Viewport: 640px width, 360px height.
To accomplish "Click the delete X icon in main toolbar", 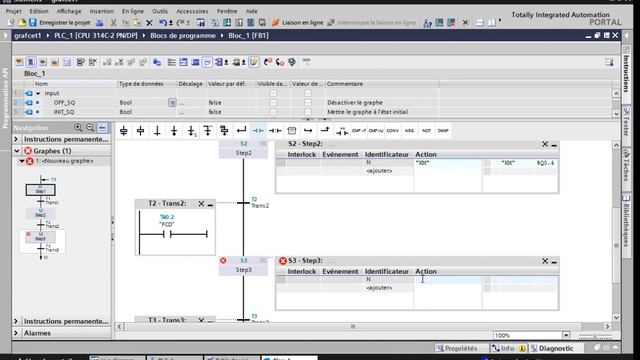I will click(149, 23).
